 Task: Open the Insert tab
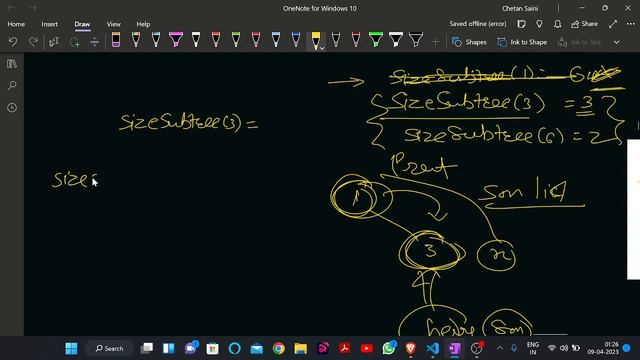click(x=49, y=24)
